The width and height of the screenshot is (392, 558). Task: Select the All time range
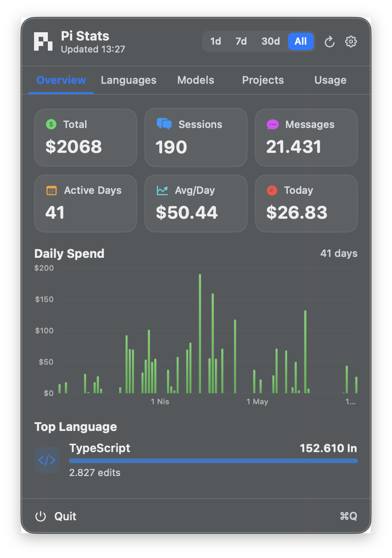301,41
